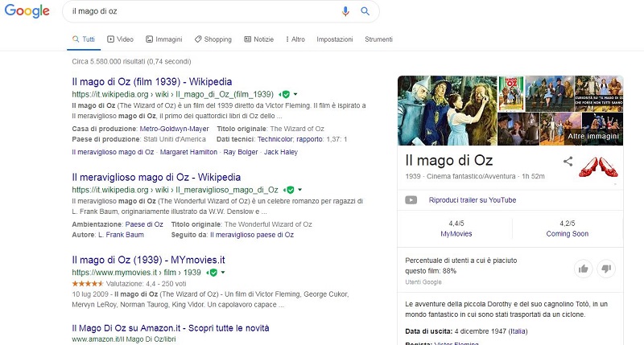Viewport: 644px width, 345px height.
Task: Click 'Paese di Oz' Ambientazione link
Action: tap(144, 224)
